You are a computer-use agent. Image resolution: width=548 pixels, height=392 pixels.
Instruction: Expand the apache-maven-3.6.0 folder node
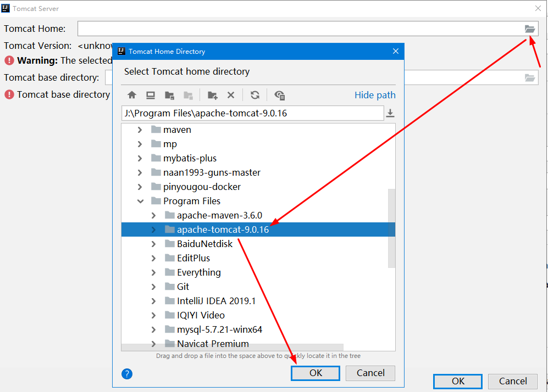153,215
